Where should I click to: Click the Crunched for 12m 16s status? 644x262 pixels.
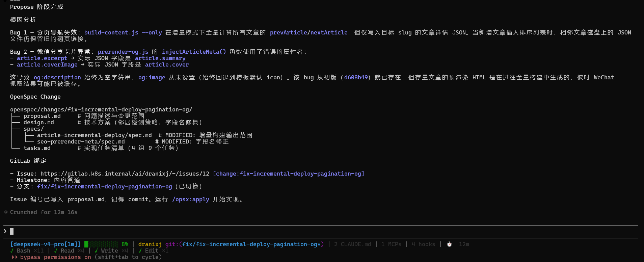[x=44, y=212]
